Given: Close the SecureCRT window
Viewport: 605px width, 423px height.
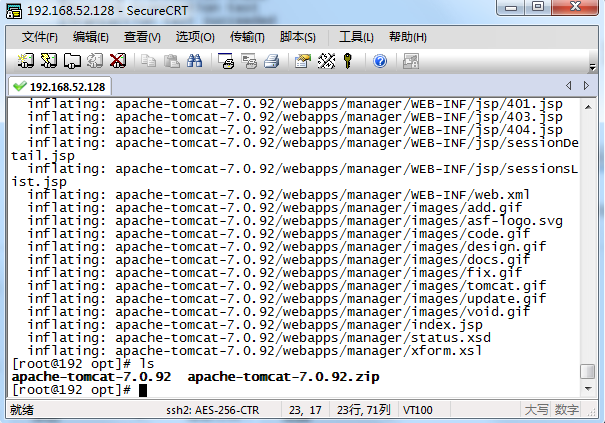Looking at the screenshot, I should pos(575,7).
